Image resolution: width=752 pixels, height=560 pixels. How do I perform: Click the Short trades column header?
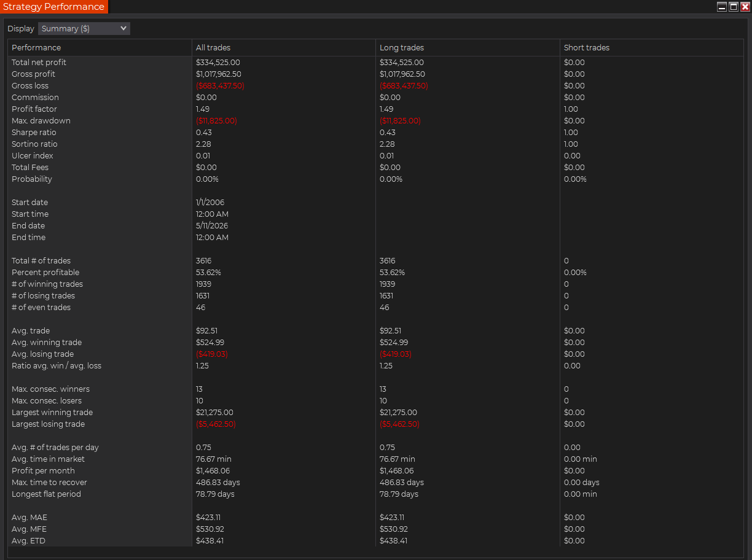click(x=652, y=47)
